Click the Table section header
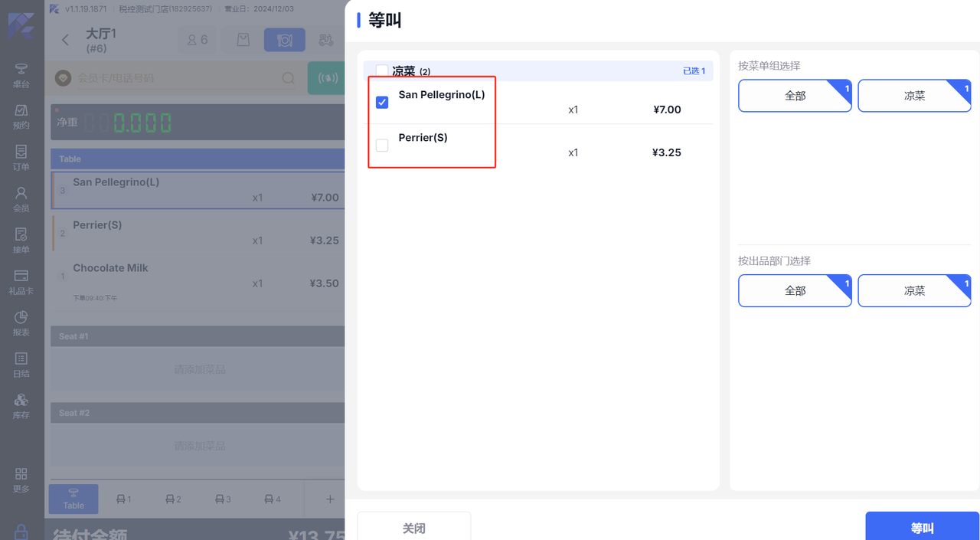This screenshot has width=980, height=540. (x=198, y=159)
